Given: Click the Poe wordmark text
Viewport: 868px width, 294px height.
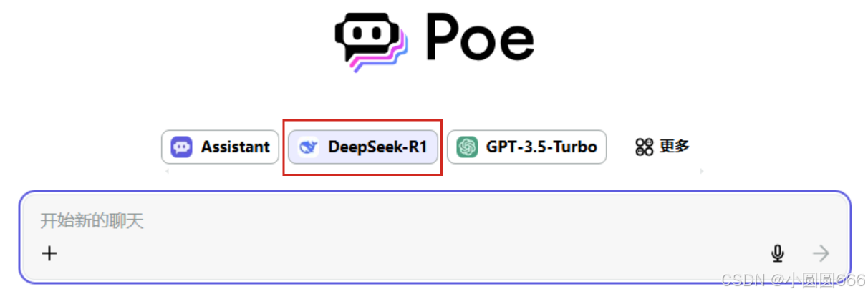Looking at the screenshot, I should click(x=479, y=37).
